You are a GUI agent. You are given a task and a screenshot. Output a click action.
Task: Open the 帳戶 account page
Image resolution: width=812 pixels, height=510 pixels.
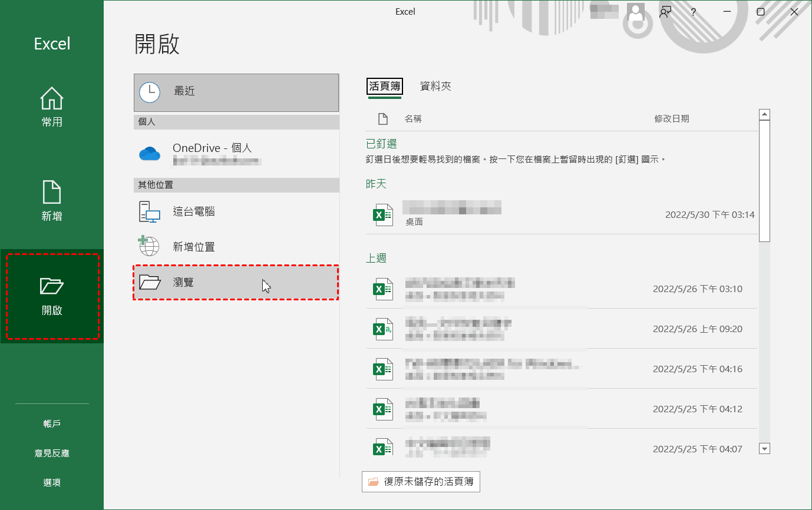coord(52,424)
